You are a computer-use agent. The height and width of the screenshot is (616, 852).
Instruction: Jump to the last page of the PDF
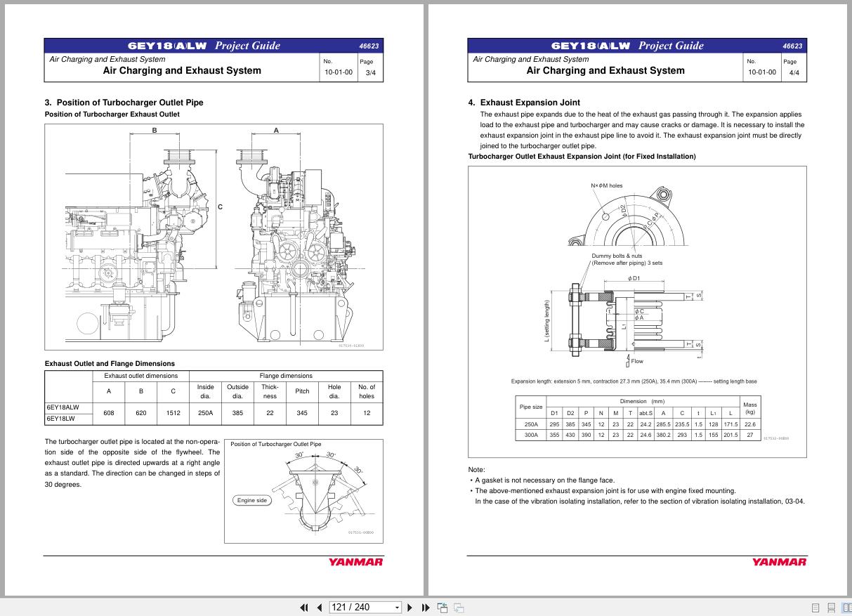(x=425, y=607)
